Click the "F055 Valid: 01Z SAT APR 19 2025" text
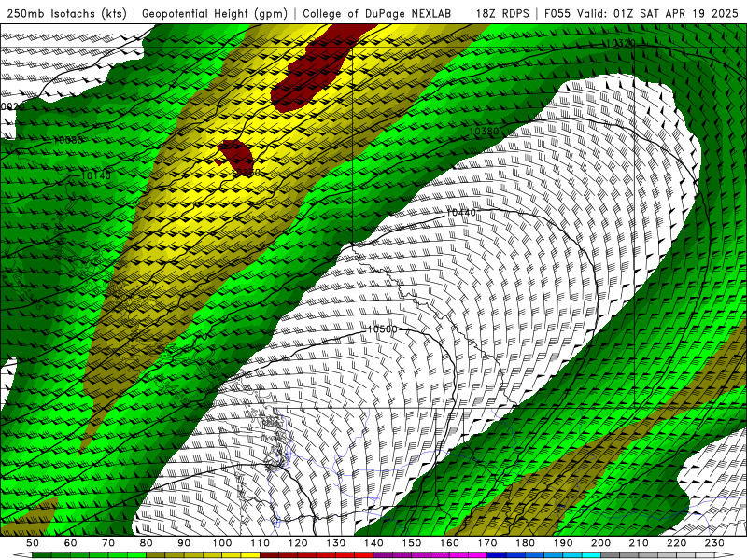The height and width of the screenshot is (560, 747). coord(641,13)
